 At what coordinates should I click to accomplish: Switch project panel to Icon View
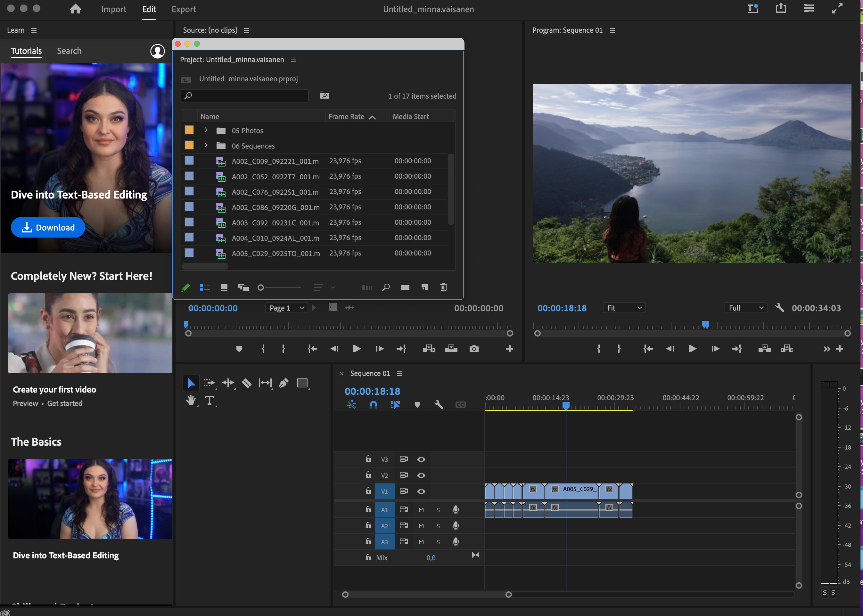point(224,287)
